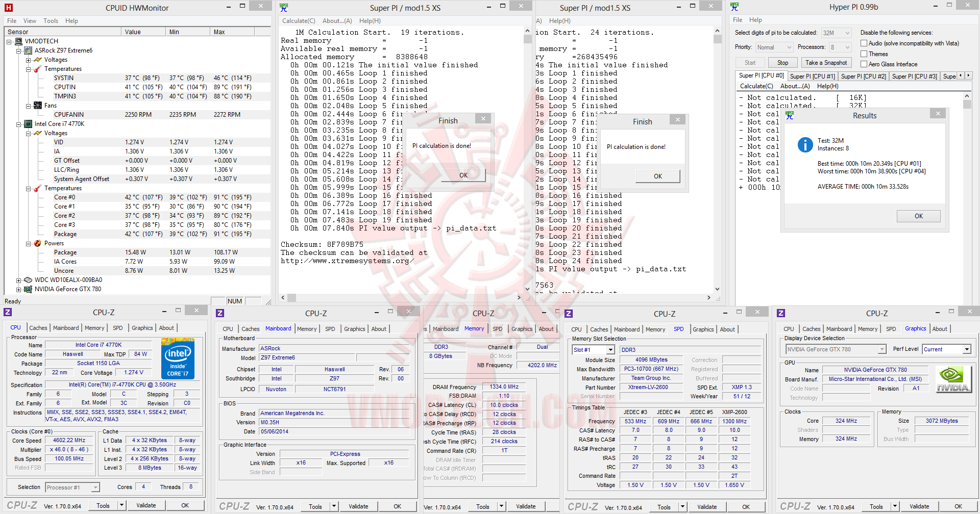Collapse the Powers node in HWMonitor

pyautogui.click(x=28, y=243)
